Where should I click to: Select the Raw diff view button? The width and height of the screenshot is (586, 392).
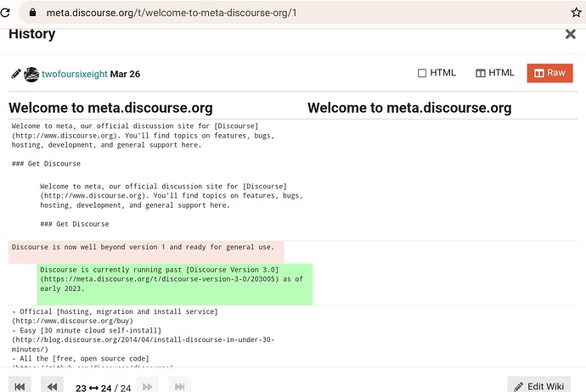click(549, 73)
